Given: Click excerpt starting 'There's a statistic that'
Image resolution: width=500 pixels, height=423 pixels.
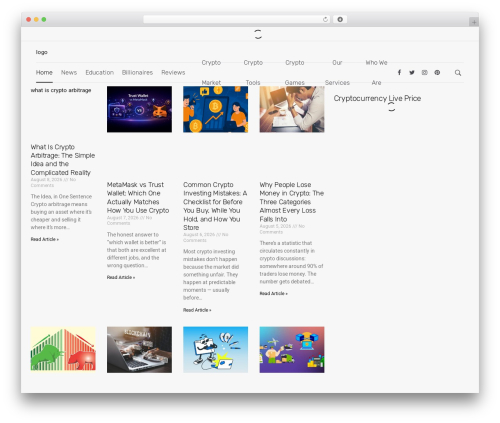Looking at the screenshot, I should pyautogui.click(x=291, y=262).
